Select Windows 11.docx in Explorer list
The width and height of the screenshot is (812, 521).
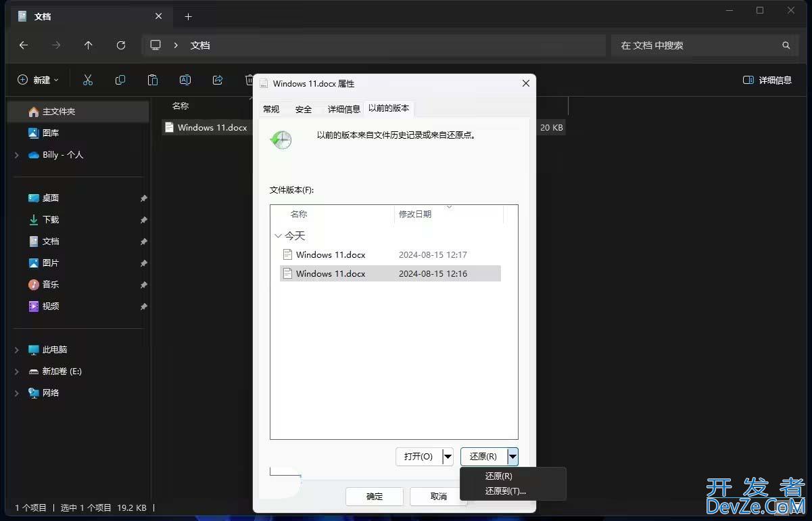point(212,128)
